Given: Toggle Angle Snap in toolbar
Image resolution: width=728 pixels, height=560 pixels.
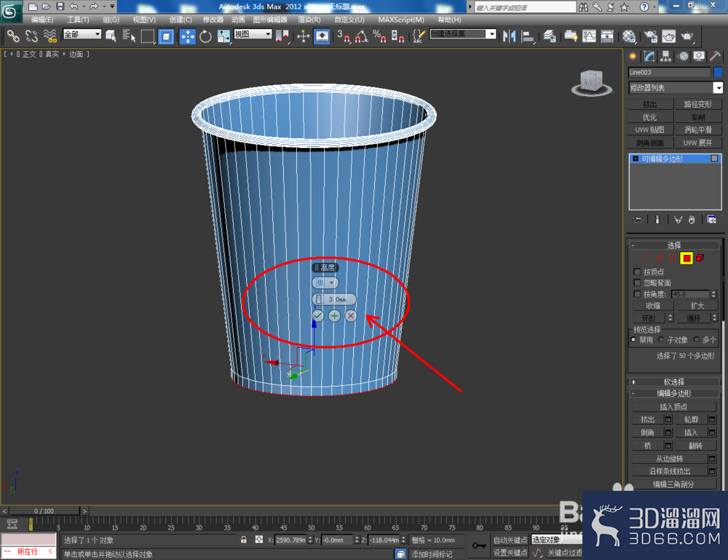Looking at the screenshot, I should point(361,36).
